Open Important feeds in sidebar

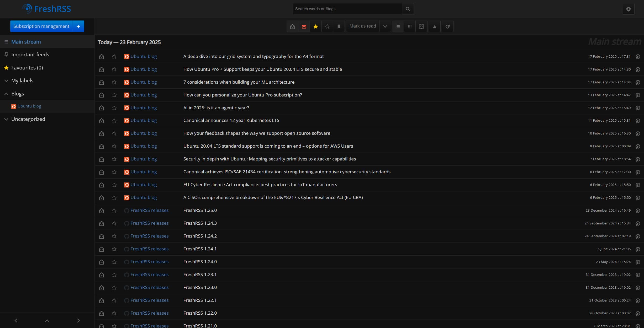pos(30,55)
